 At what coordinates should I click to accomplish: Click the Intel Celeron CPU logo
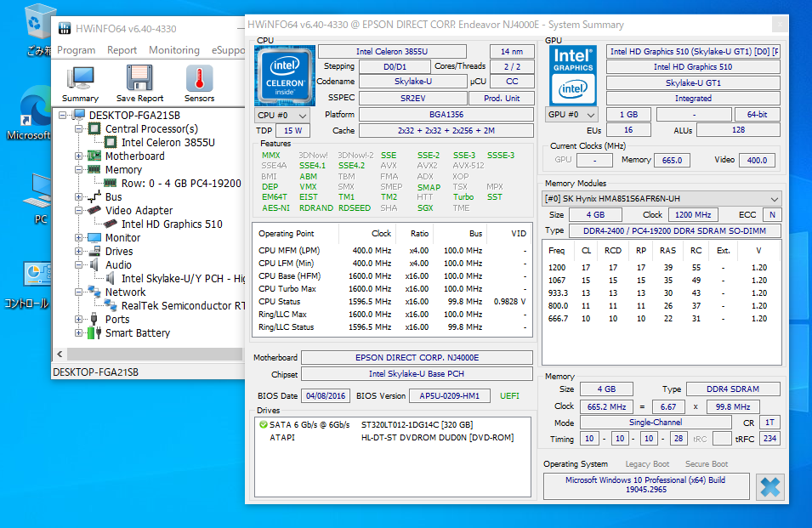point(284,76)
